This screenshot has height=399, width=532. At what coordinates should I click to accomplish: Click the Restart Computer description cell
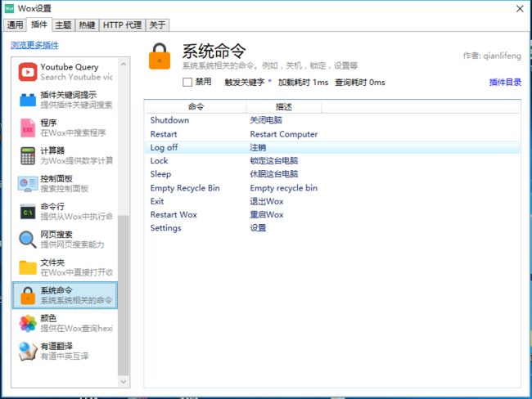pyautogui.click(x=284, y=134)
